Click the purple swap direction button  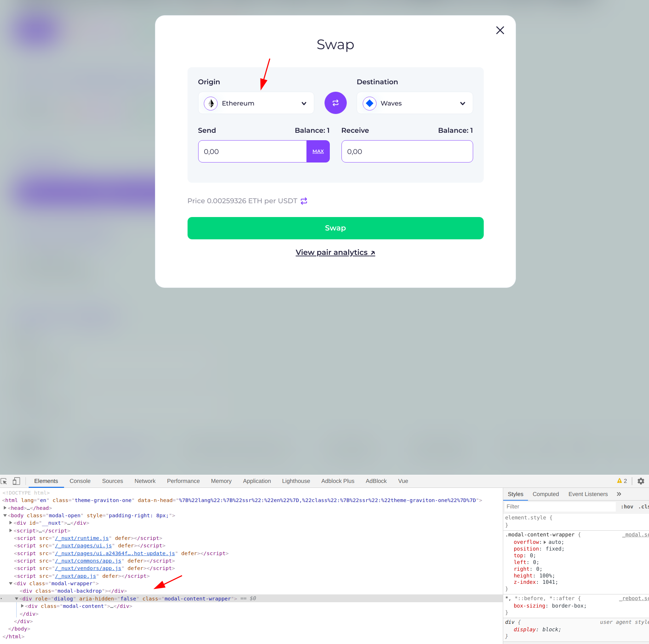335,103
